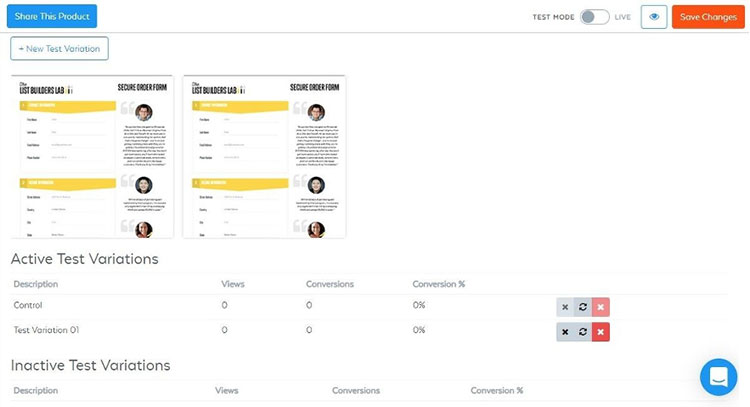
Task: Click the gray X icon in the Control row
Action: click(x=565, y=307)
